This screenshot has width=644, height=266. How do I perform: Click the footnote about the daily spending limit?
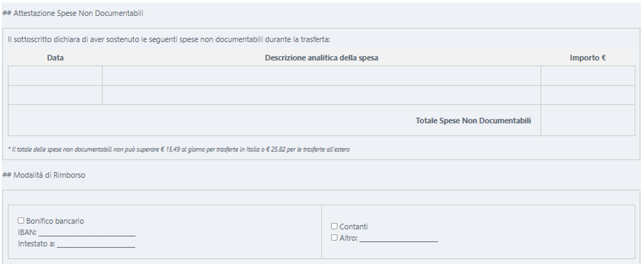(x=179, y=149)
